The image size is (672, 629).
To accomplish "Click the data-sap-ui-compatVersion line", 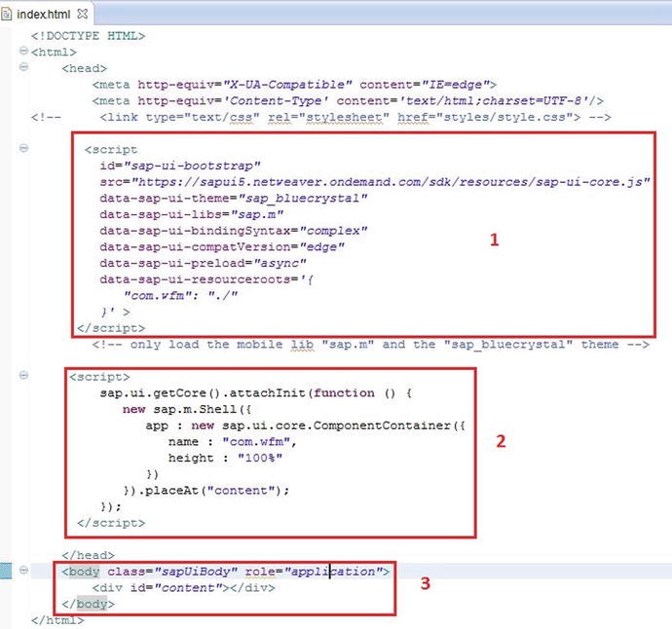I will click(x=222, y=247).
